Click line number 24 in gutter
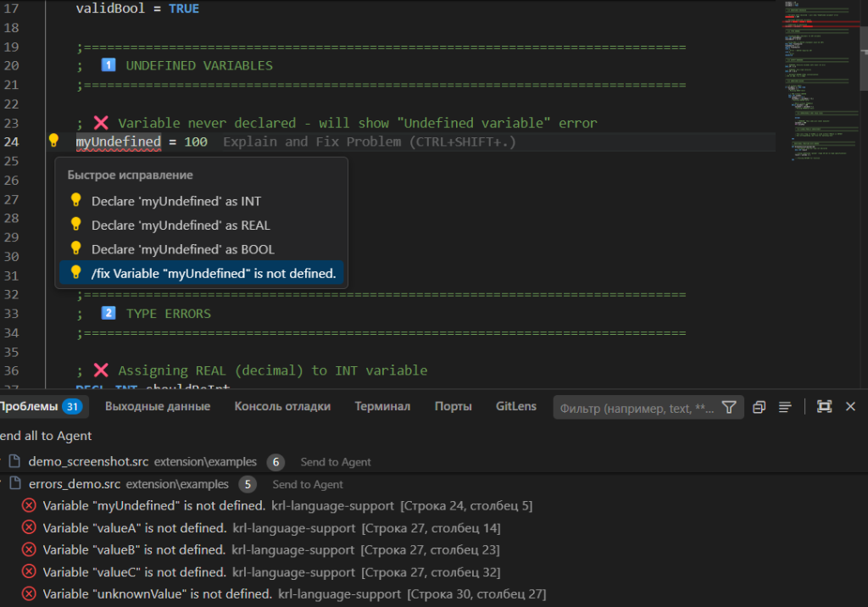The width and height of the screenshot is (868, 607). point(11,142)
